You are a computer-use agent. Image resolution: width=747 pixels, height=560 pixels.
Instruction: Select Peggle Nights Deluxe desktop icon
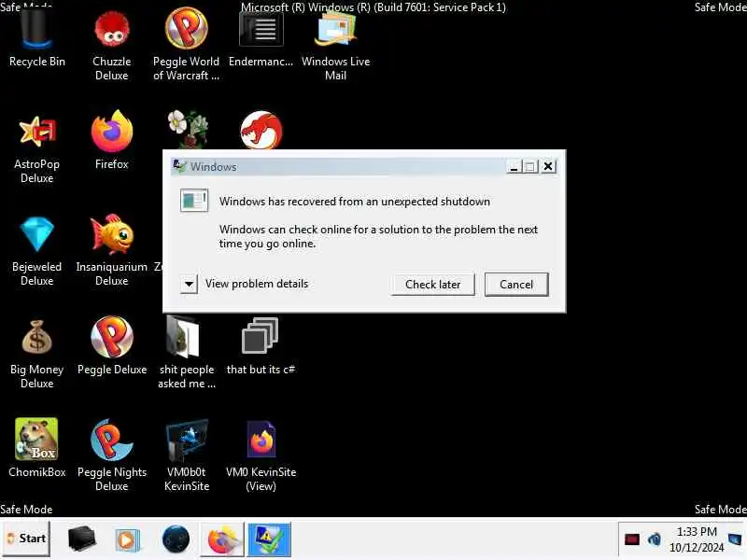point(111,455)
